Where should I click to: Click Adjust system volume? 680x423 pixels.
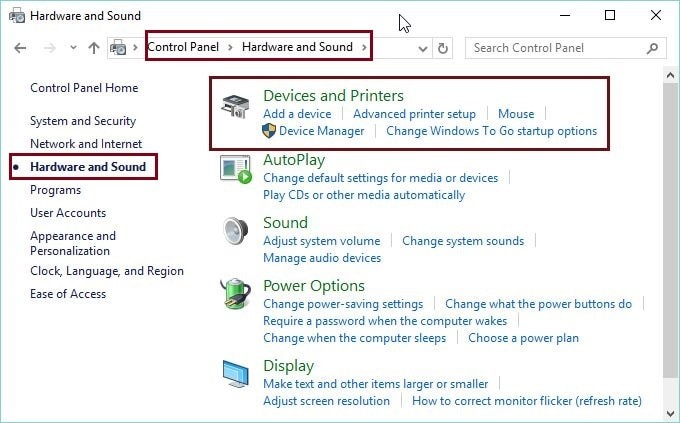coord(321,241)
